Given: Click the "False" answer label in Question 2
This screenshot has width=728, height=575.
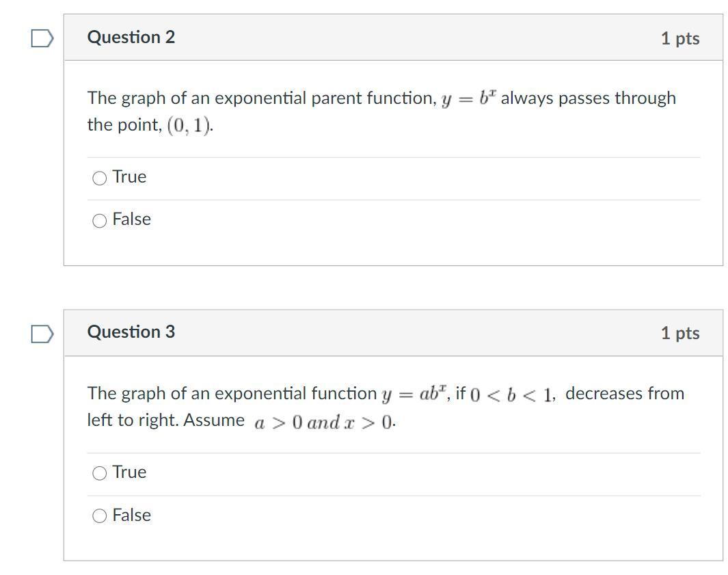Looking at the screenshot, I should tap(131, 219).
